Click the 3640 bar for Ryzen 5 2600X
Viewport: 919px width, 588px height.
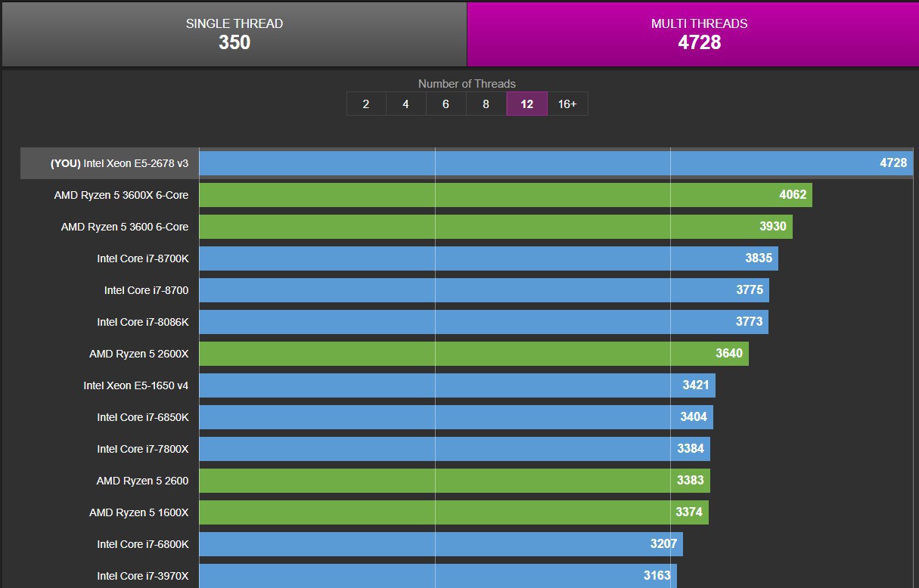473,354
